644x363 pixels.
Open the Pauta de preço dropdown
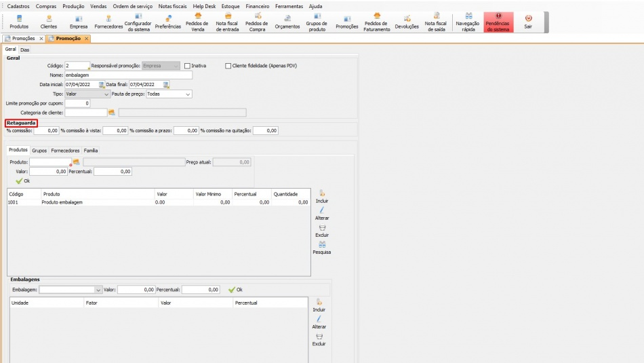188,94
